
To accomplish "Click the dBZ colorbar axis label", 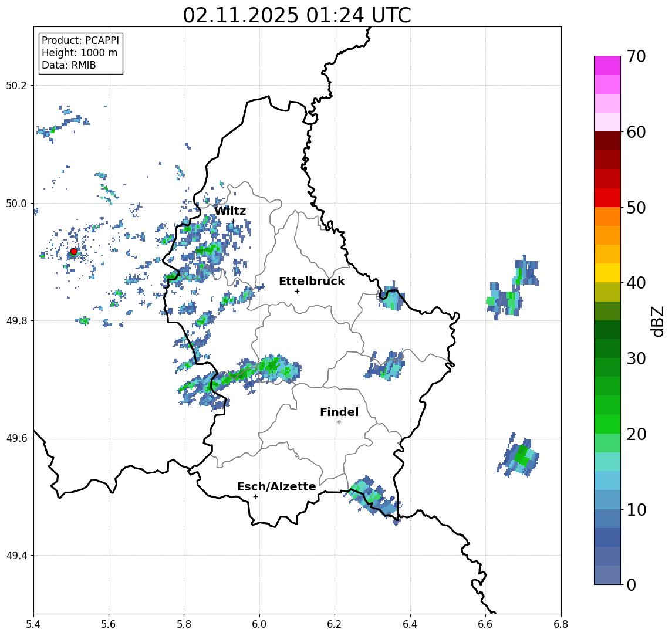I will coord(657,320).
